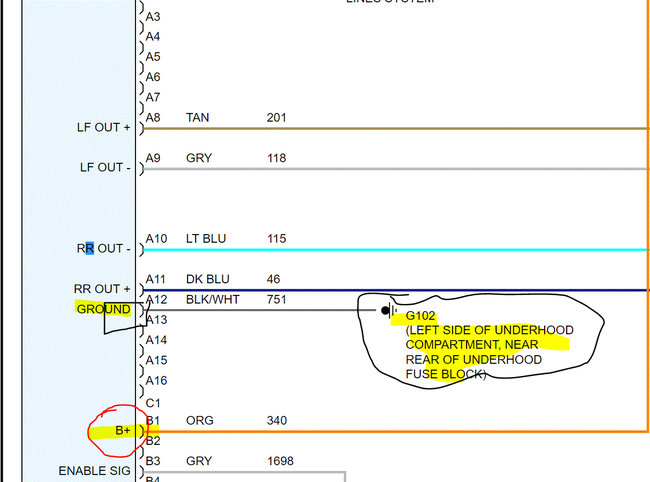This screenshot has width=650, height=482.
Task: Click the A9 pin label
Action: tap(153, 158)
